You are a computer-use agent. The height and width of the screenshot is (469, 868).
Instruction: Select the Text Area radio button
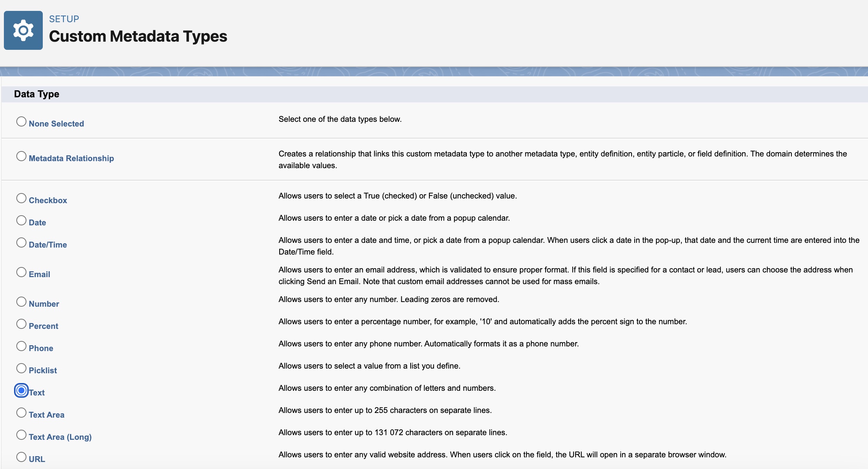[21, 413]
